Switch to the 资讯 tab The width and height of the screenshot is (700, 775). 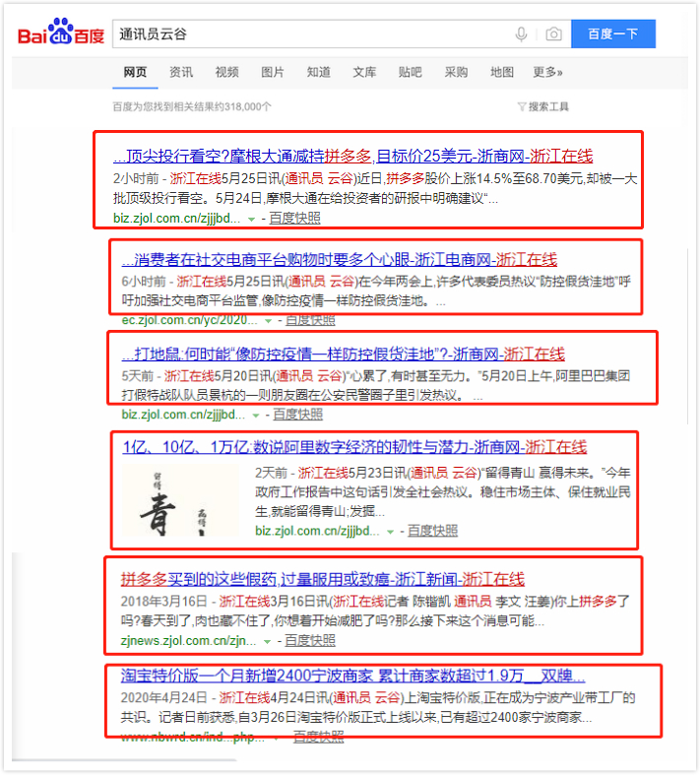pos(181,72)
